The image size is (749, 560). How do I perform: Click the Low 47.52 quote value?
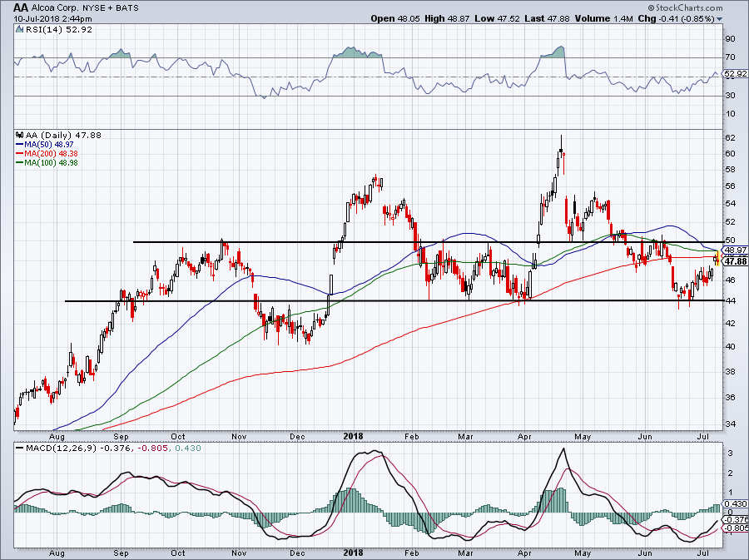[498, 18]
